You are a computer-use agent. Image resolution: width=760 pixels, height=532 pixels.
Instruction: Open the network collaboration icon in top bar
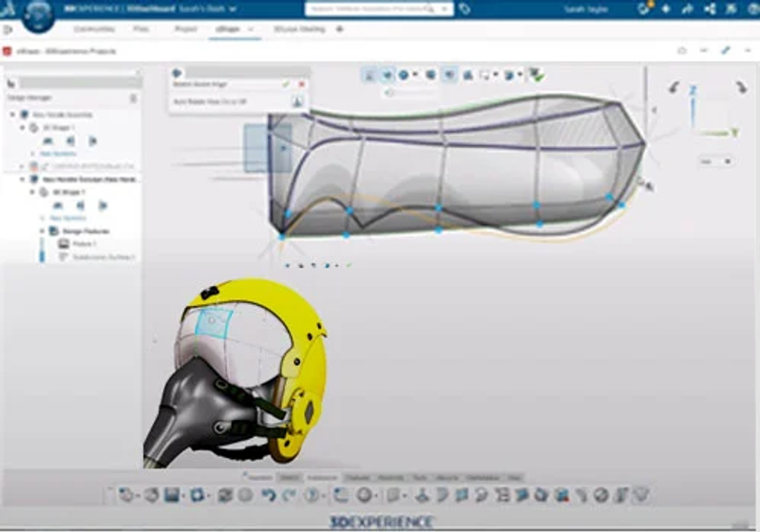click(710, 9)
